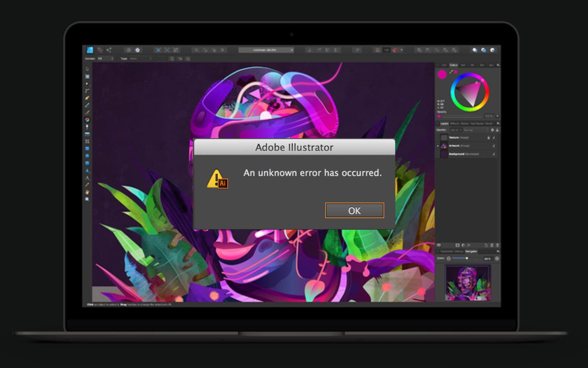The height and width of the screenshot is (368, 588).
Task: Open the Colour panel options menu
Action: (498, 65)
